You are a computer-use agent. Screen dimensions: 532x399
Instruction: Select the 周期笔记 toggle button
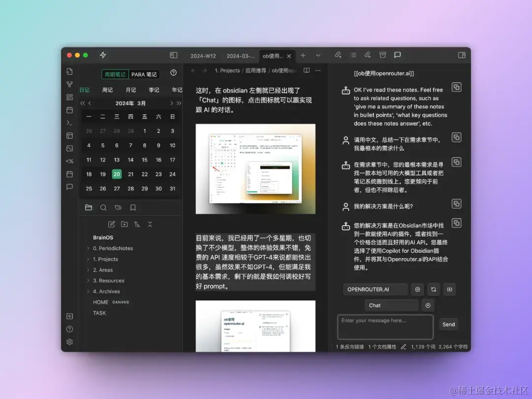pos(115,74)
